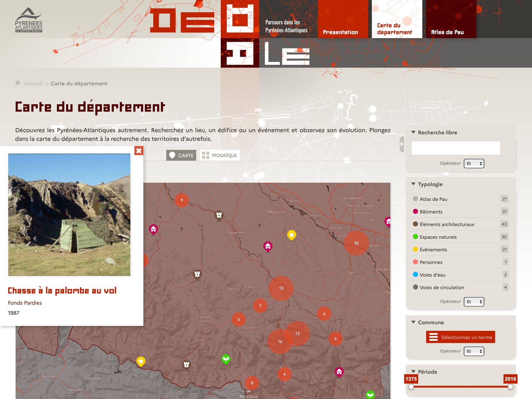
Task: Collapse the sidebar panel arrow handle
Action: click(x=402, y=144)
